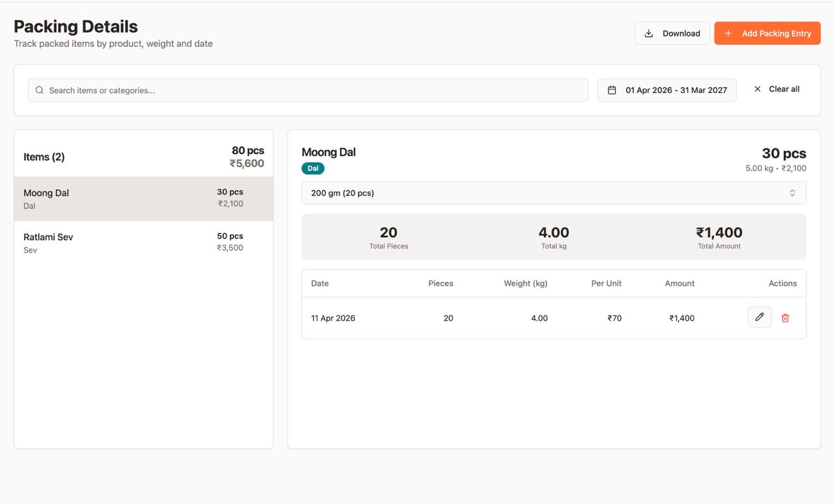Focus the Search items or categories field
834x504 pixels.
(x=308, y=91)
